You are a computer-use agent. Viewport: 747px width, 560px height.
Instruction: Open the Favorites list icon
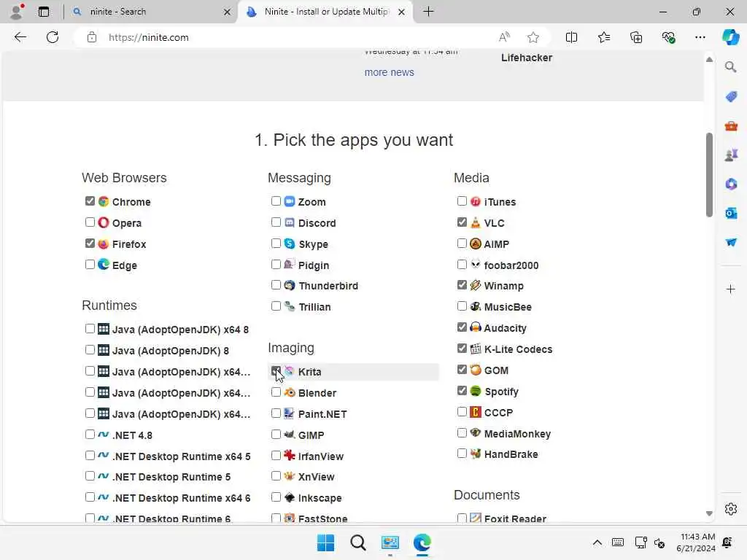603,37
